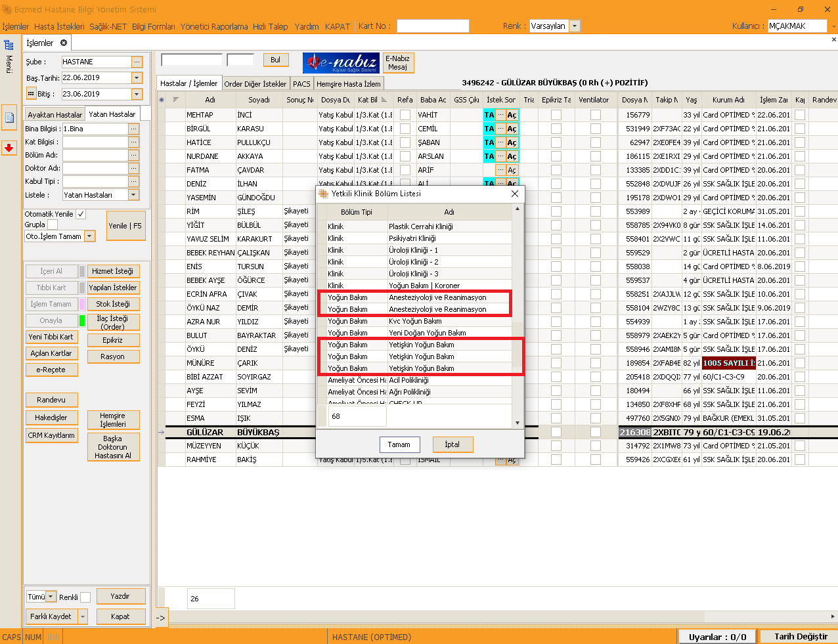Click the ellipsis button next to Şube field

click(137, 62)
